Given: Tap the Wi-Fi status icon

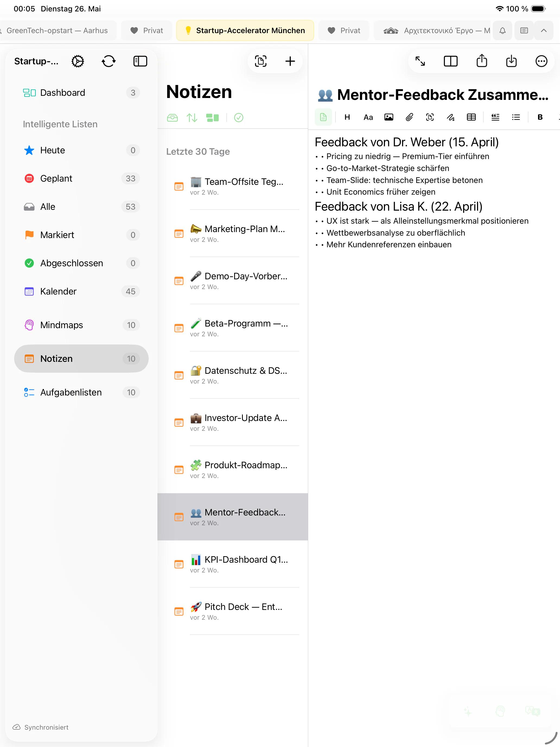Looking at the screenshot, I should pos(499,9).
